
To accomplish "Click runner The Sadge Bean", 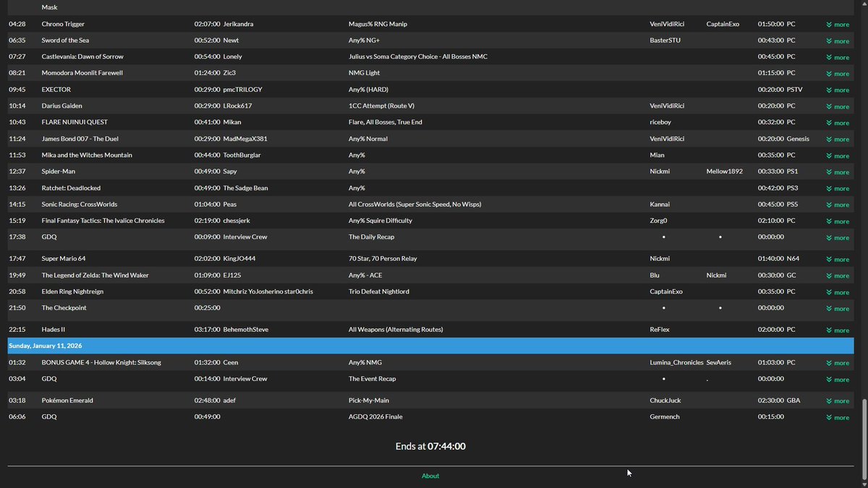I will [245, 188].
